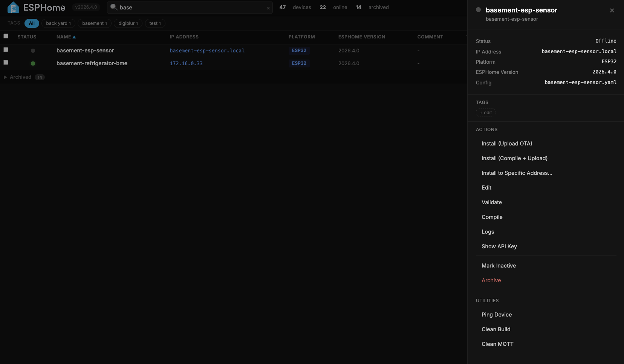Mark the device Inactive

pyautogui.click(x=499, y=266)
